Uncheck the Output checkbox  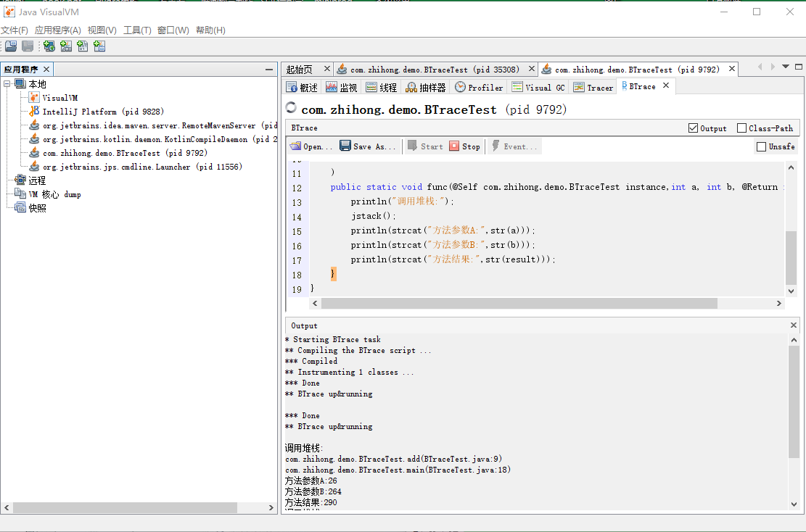[x=693, y=128]
